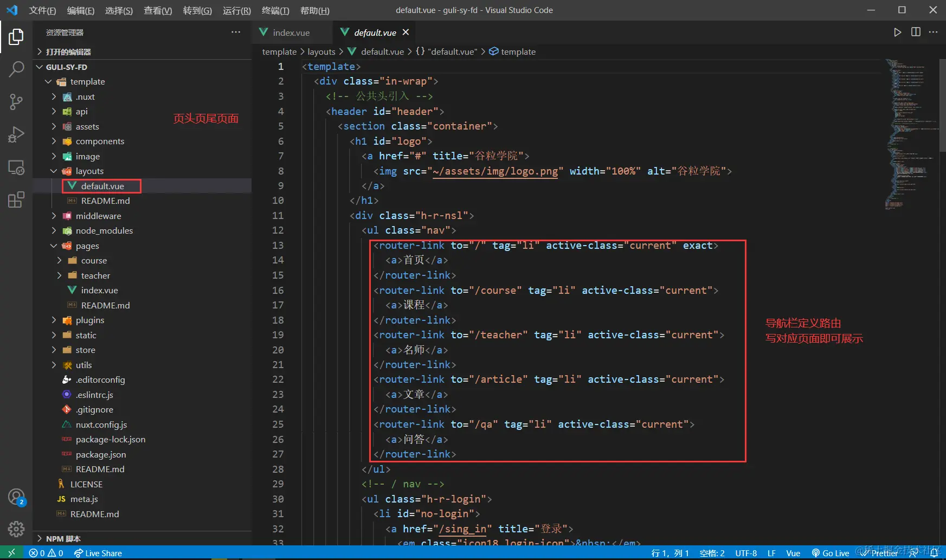Expand the middleware folder
946x560 pixels.
143,216
